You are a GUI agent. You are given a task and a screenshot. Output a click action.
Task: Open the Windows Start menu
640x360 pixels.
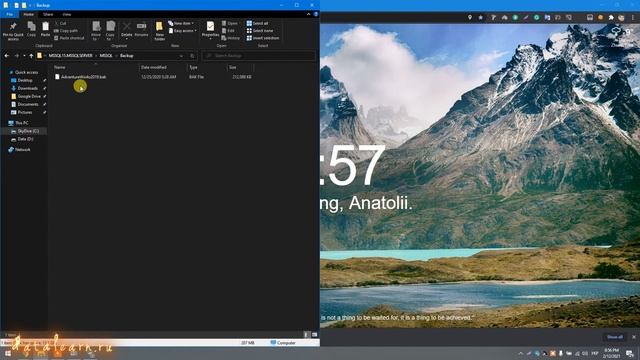pos(8,353)
